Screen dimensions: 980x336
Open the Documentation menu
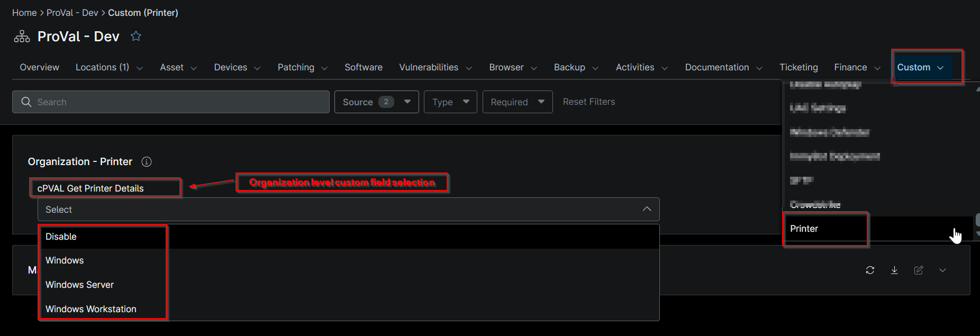(723, 67)
